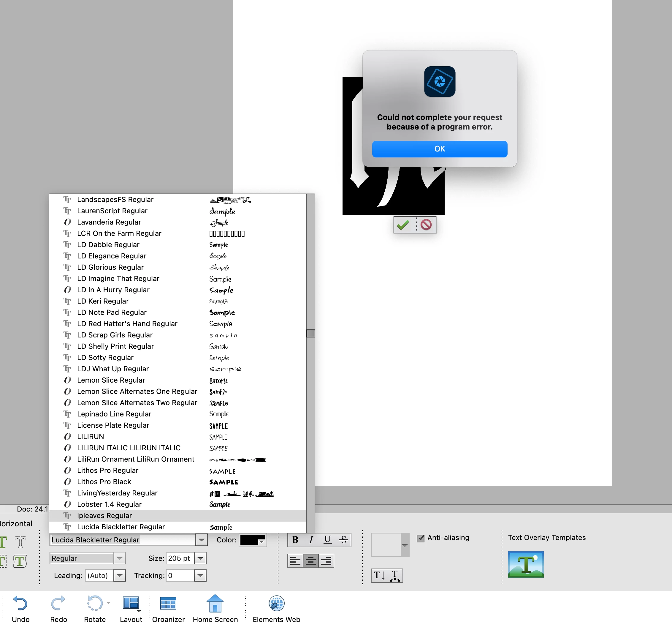Toggle Strikethrough text style
This screenshot has width=672, height=622.
343,540
